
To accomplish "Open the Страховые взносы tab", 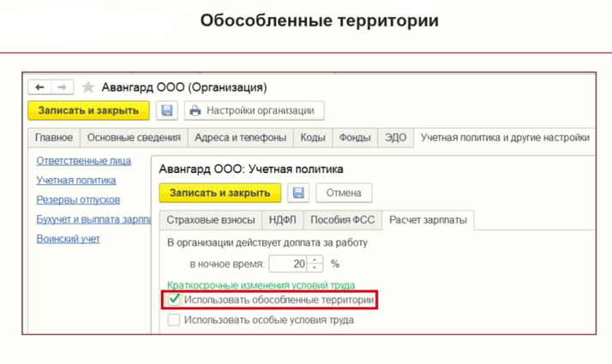I will pos(208,220).
